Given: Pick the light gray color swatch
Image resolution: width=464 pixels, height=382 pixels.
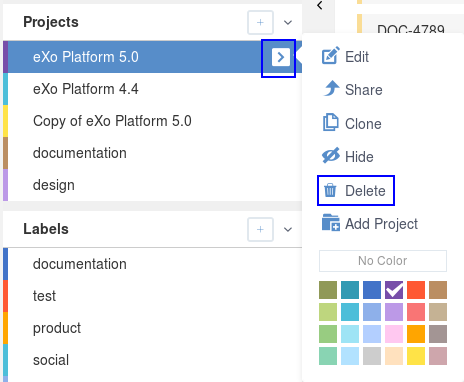Looking at the screenshot, I should click(372, 356).
